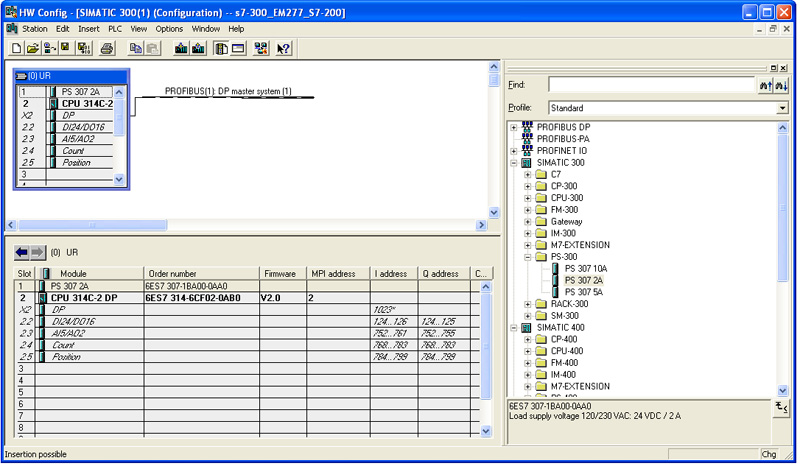Click the catalog pane dock toggle button
The image size is (800, 466).
[x=774, y=68]
